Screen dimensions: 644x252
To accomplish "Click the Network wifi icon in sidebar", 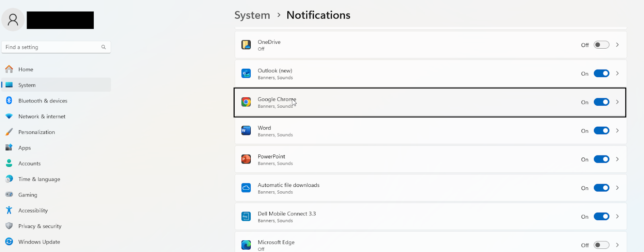I will 9,116.
